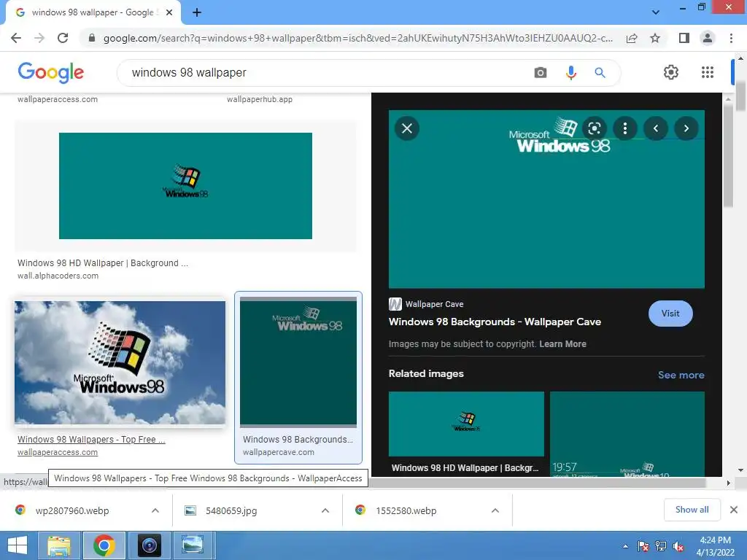This screenshot has width=747, height=560.
Task: Select the clouds Windows 98 logo thumbnail
Action: pos(120,362)
